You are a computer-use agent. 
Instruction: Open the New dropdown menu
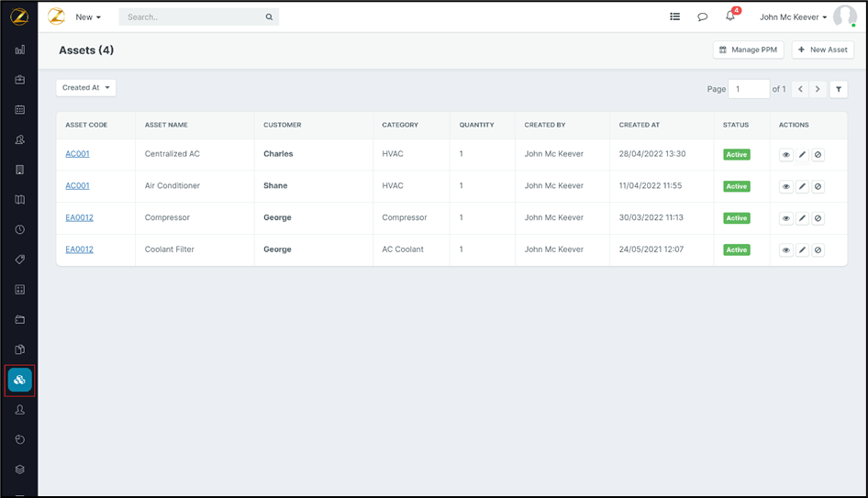point(88,17)
